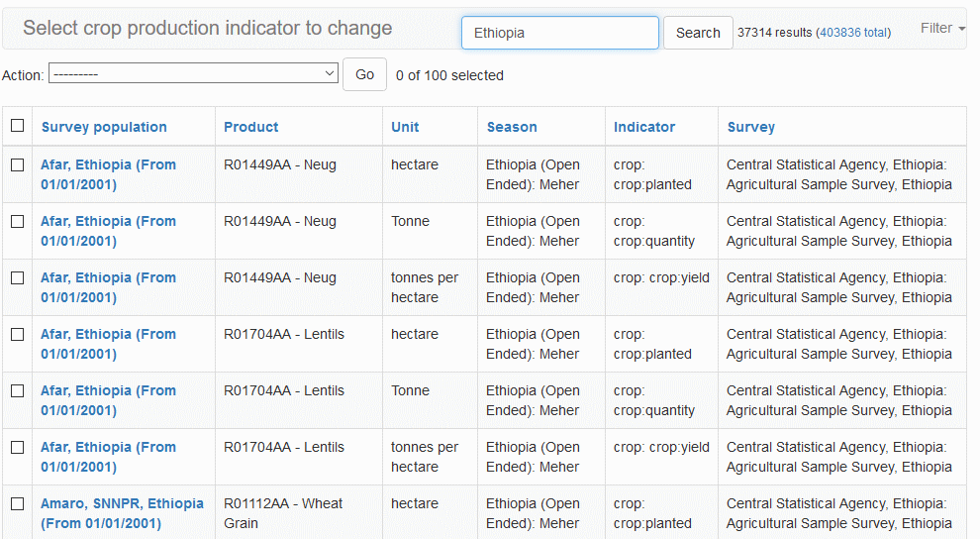Toggle the select-all checkbox in table header
980x539 pixels.
(x=17, y=126)
